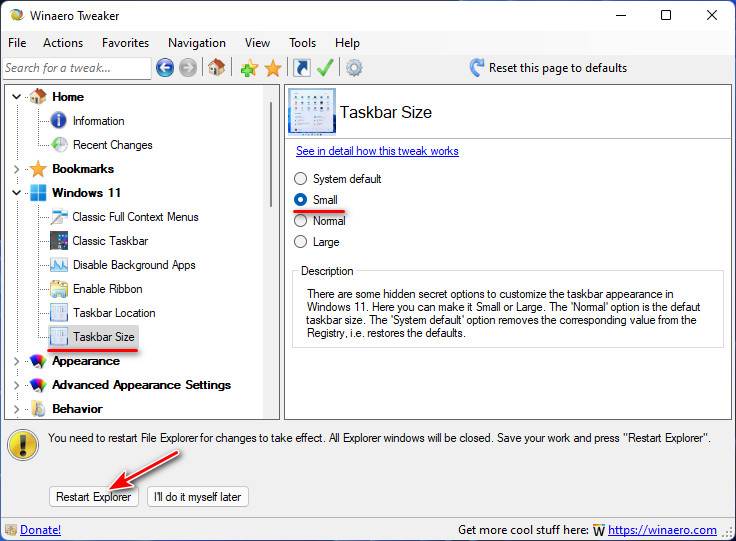Image resolution: width=736 pixels, height=541 pixels.
Task: Click the green checkmark toolbar icon
Action: point(325,68)
